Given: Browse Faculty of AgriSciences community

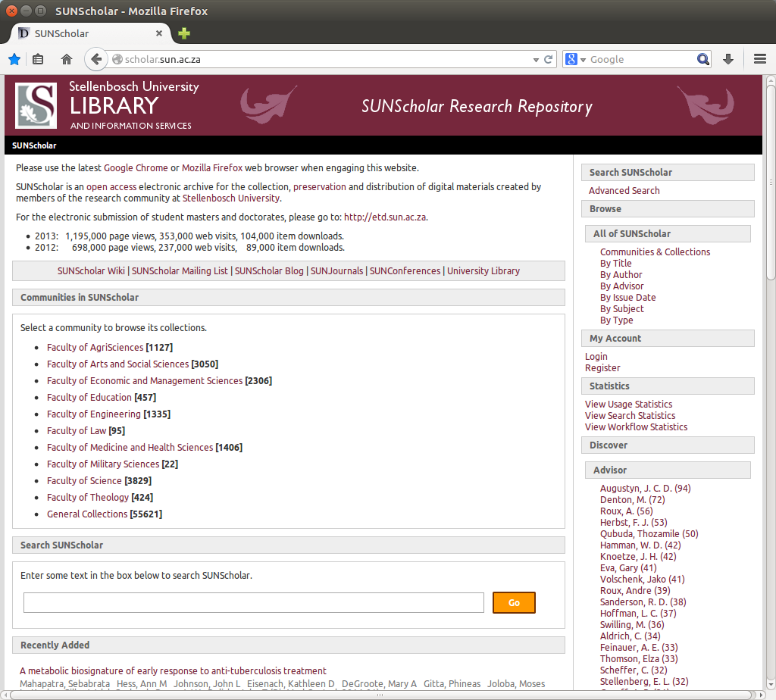Looking at the screenshot, I should [95, 347].
